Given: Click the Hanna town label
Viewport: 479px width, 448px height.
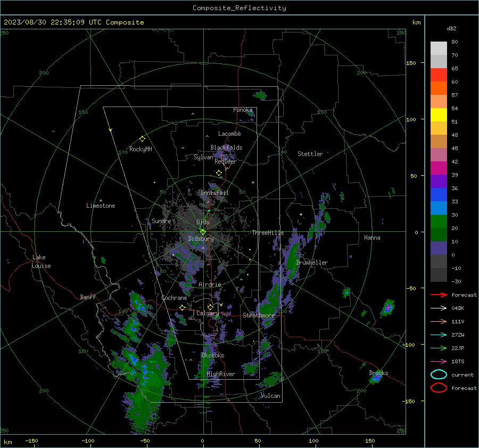Looking at the screenshot, I should point(372,238).
